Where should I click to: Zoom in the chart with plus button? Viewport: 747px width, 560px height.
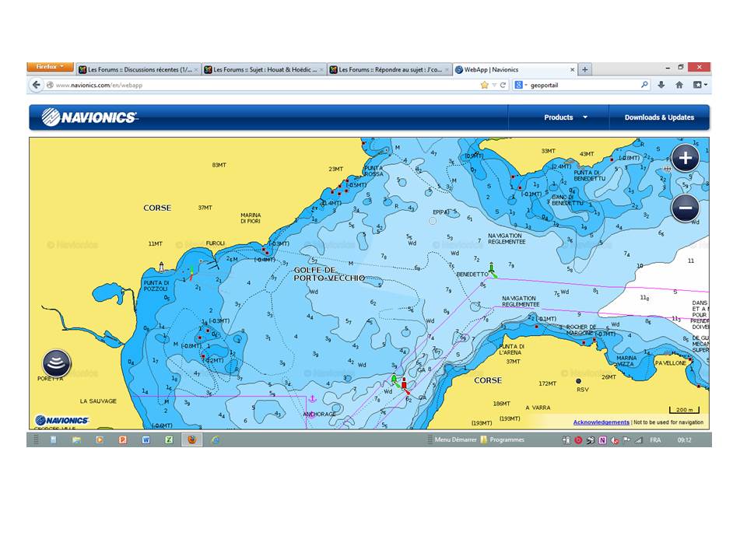point(685,159)
